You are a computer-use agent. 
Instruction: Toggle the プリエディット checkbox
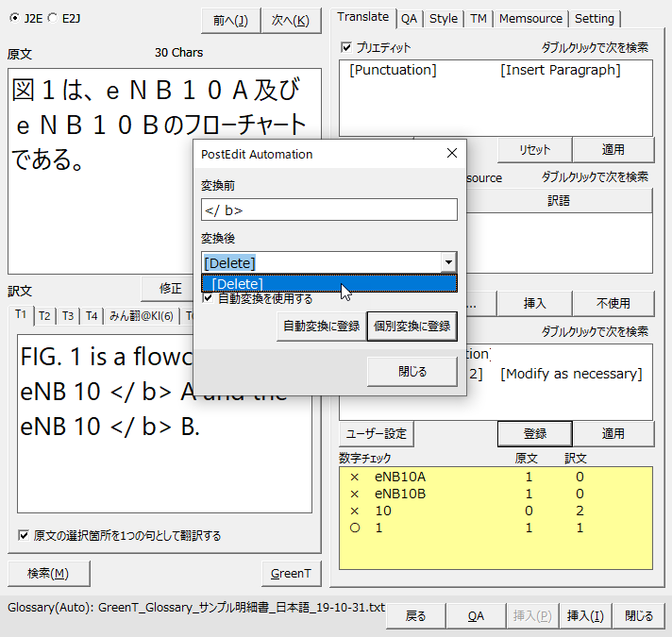point(346,47)
